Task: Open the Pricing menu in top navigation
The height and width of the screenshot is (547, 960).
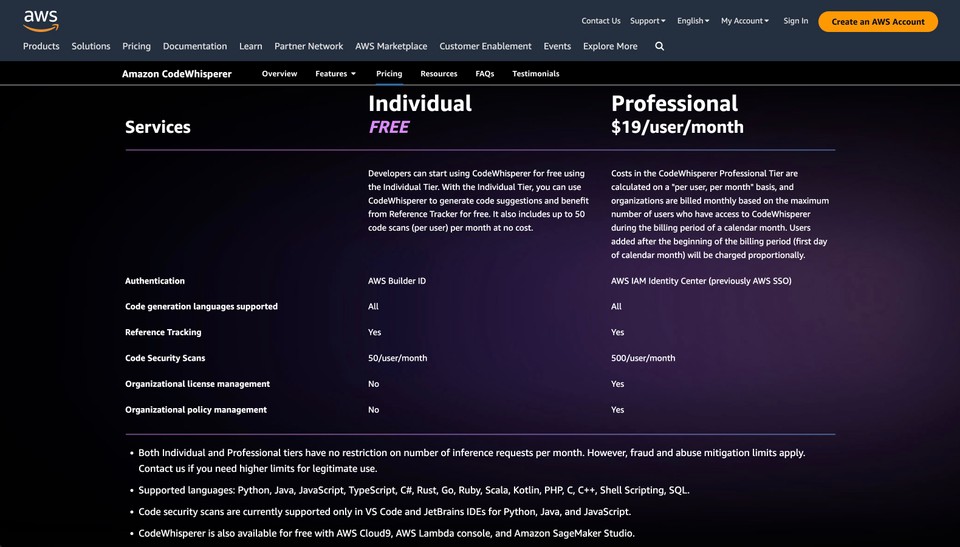Action: (x=136, y=46)
